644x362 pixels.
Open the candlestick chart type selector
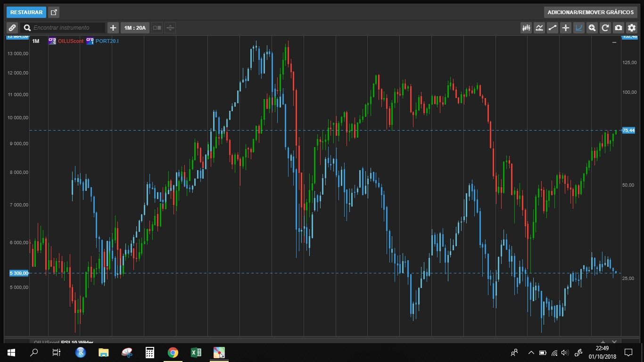pos(526,28)
